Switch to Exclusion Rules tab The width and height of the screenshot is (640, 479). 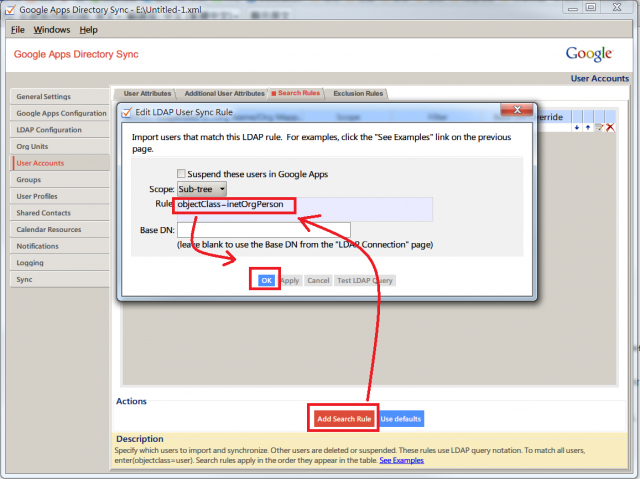click(x=358, y=93)
